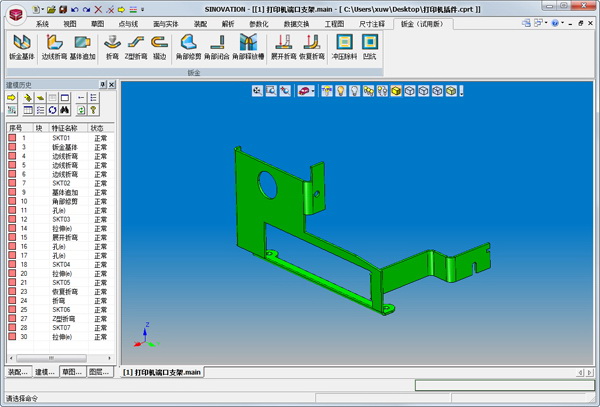Click the 凹坑 dimple tool icon

tap(371, 47)
